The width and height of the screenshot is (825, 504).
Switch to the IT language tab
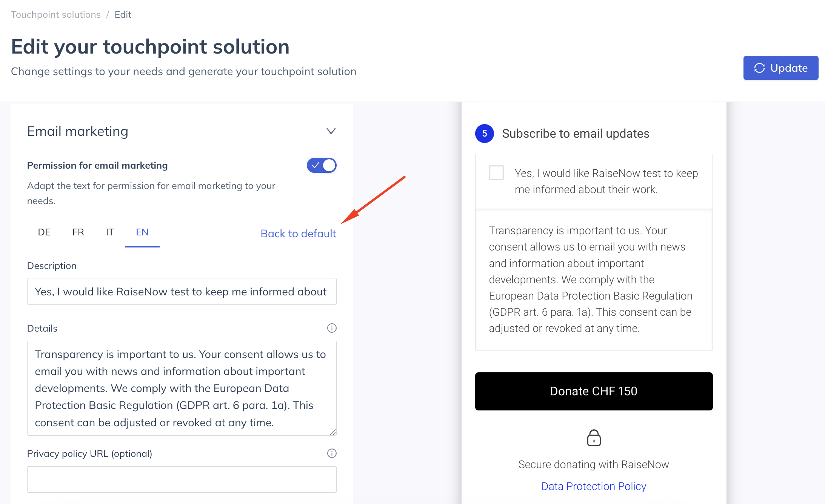point(110,232)
